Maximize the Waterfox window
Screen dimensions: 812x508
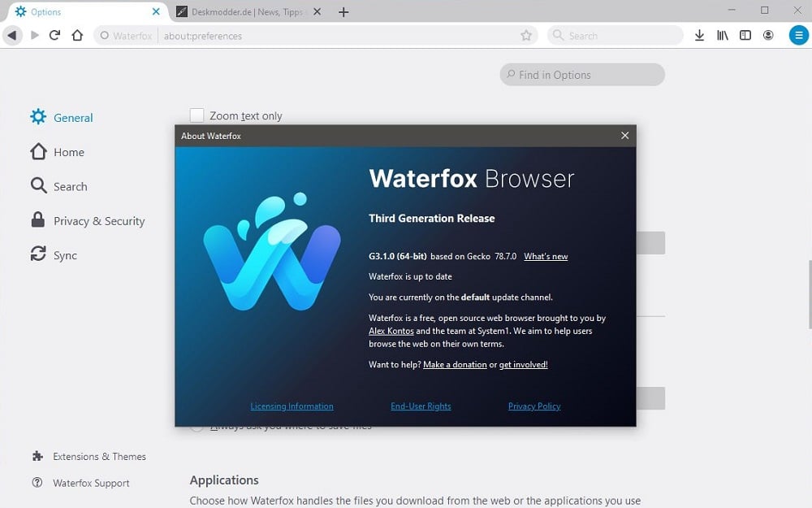coord(764,11)
